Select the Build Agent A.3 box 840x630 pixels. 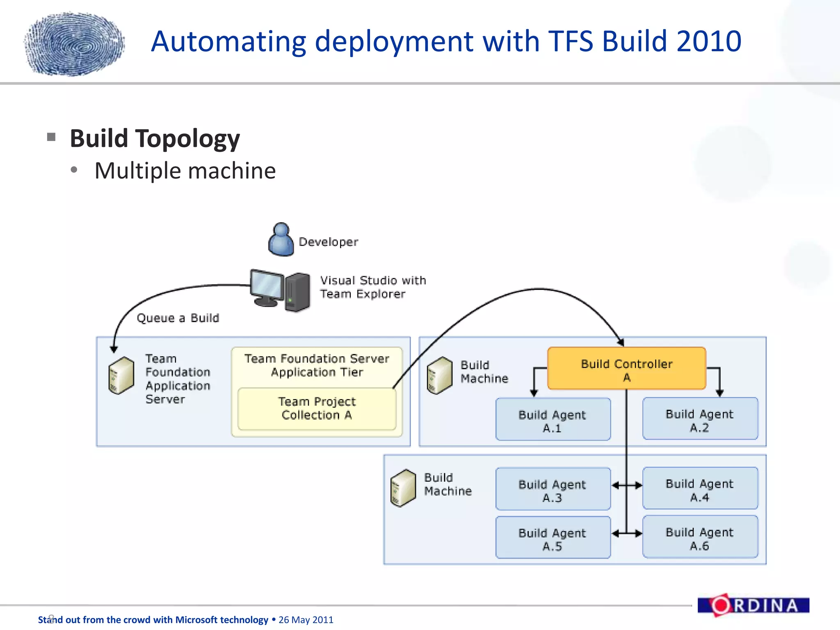pos(552,489)
